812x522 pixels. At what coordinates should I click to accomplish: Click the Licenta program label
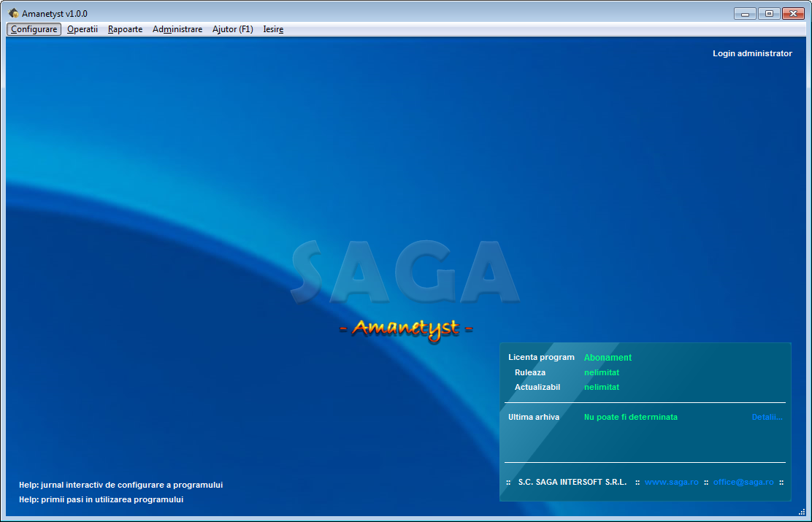point(541,357)
